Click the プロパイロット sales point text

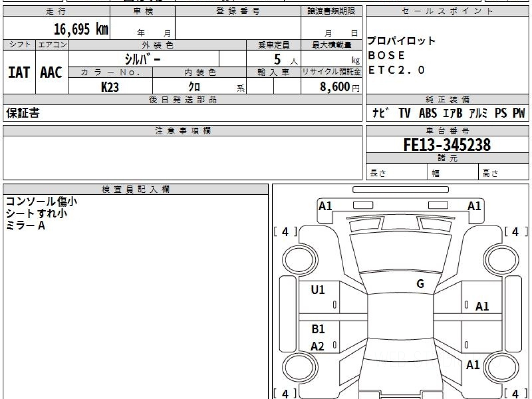[402, 42]
